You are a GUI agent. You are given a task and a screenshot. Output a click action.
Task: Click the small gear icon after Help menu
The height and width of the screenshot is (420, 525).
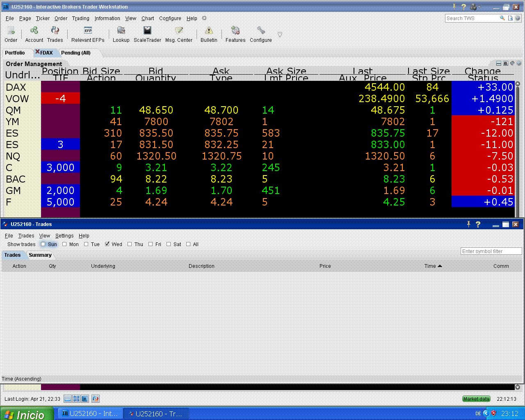point(204,18)
